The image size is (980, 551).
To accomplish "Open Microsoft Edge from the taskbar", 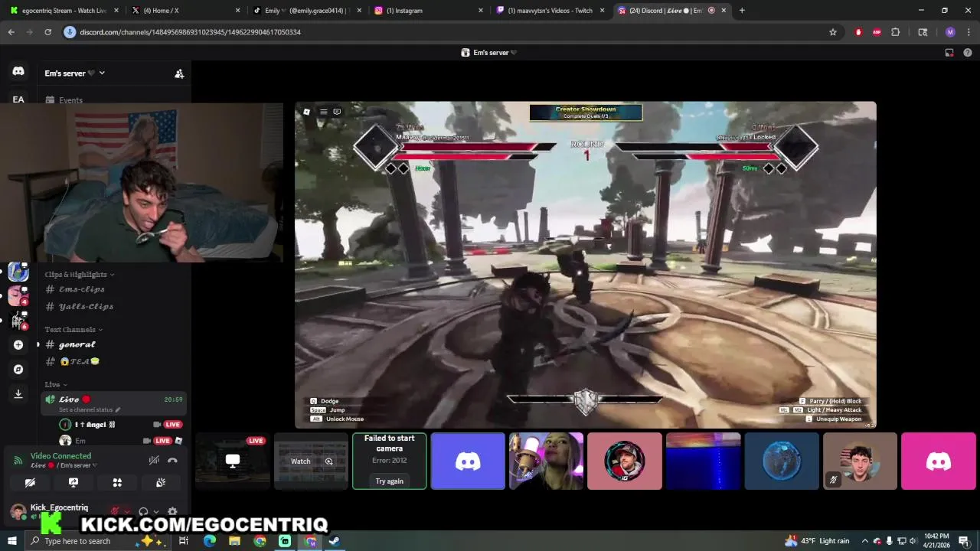I will [209, 541].
